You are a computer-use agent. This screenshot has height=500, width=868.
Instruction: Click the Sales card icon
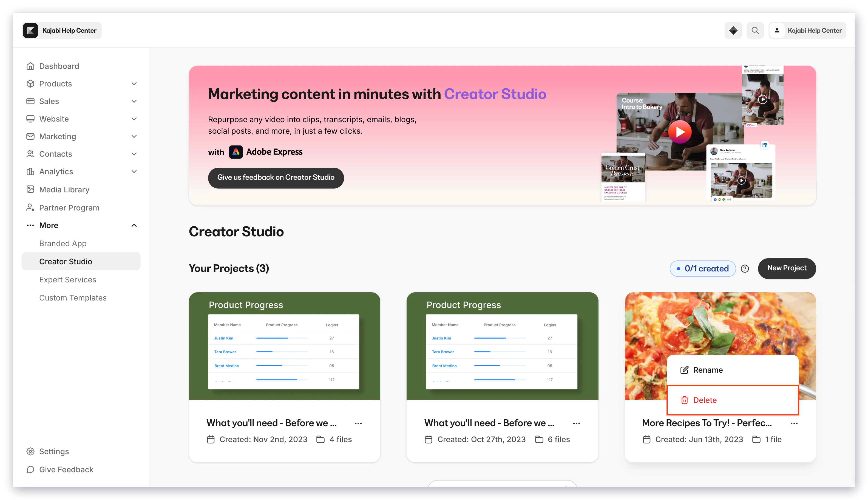(30, 101)
